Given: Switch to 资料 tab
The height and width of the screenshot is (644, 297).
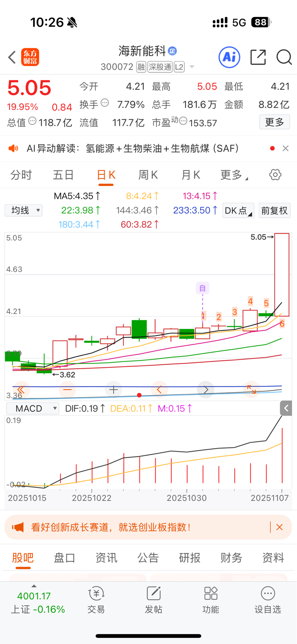Looking at the screenshot, I should coord(273,558).
